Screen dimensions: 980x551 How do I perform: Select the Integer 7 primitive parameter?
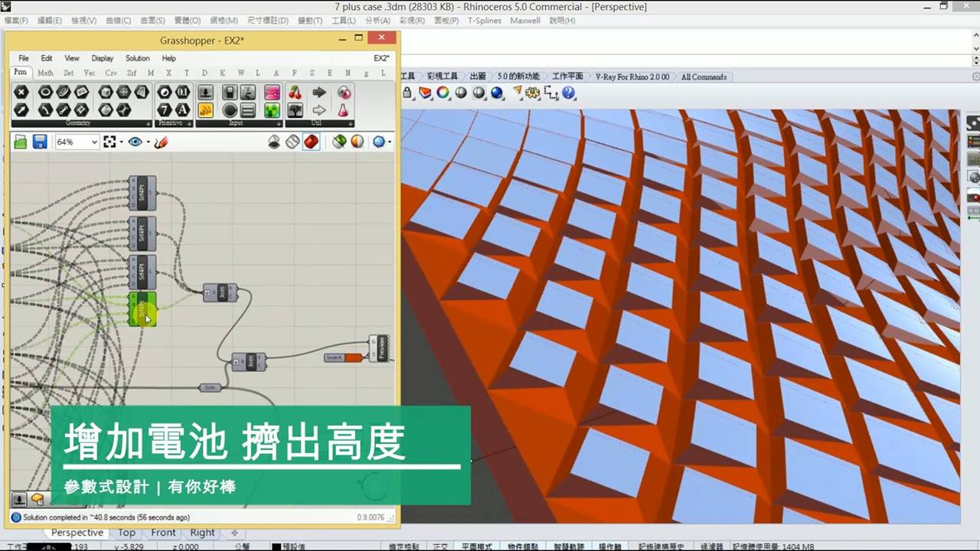(x=165, y=110)
